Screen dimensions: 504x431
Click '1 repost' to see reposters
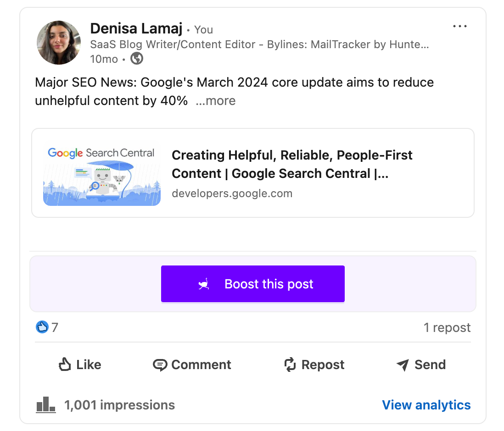point(447,327)
